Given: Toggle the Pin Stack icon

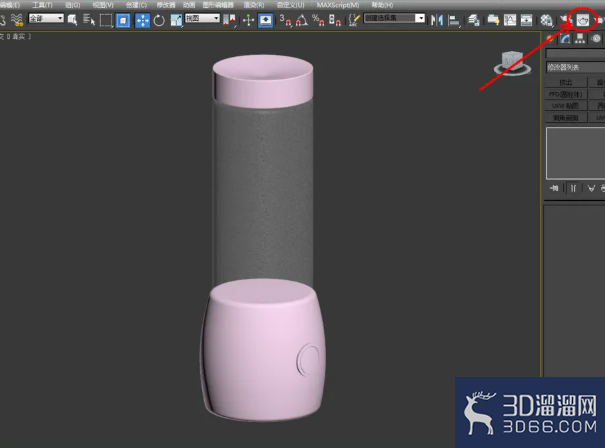Looking at the screenshot, I should [x=554, y=188].
